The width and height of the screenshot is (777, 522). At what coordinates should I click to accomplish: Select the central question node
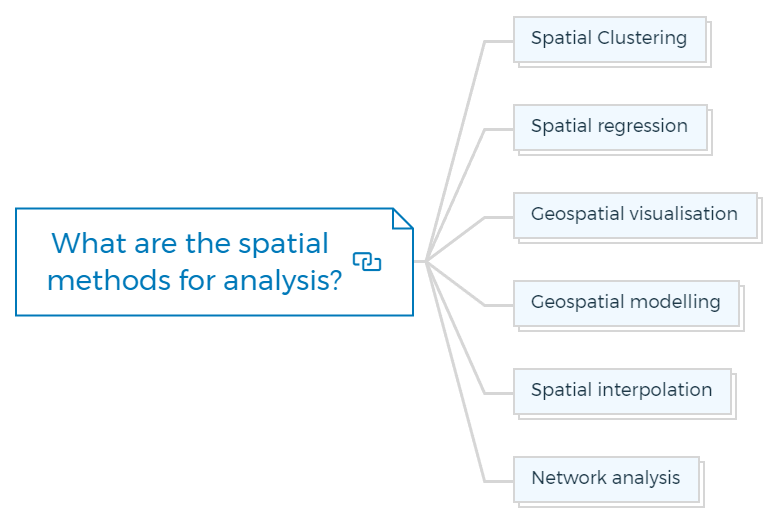click(x=214, y=262)
